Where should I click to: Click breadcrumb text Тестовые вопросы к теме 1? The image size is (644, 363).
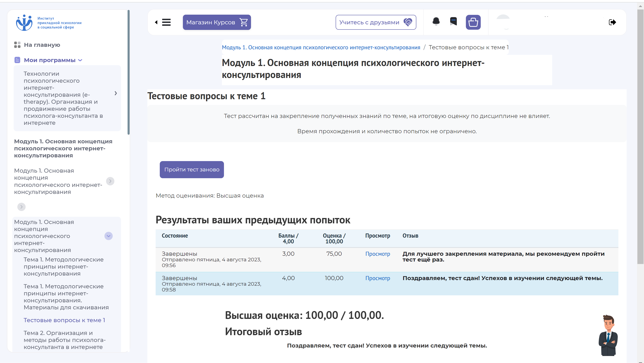click(x=469, y=47)
